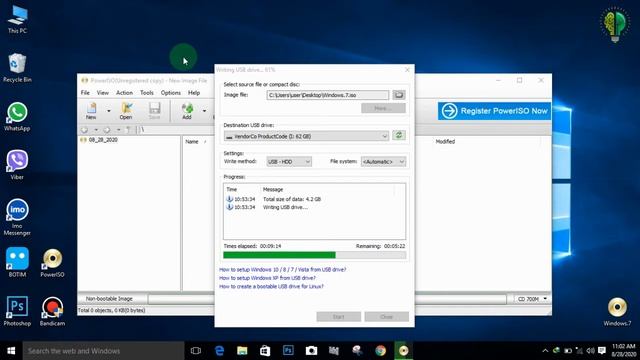The width and height of the screenshot is (640, 360).
Task: Open Task View from the taskbar
Action: (x=196, y=351)
